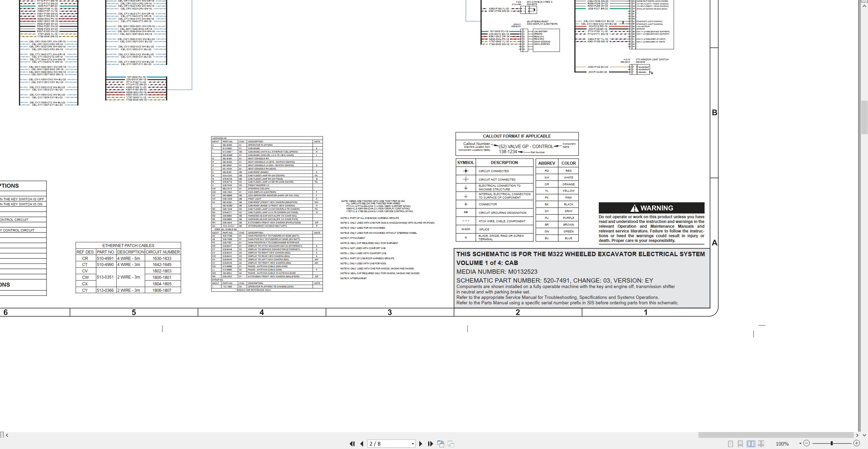Click '(51) CAN BUS 2 RES 2' label
This screenshot has width=868, height=449.
click(539, 2)
